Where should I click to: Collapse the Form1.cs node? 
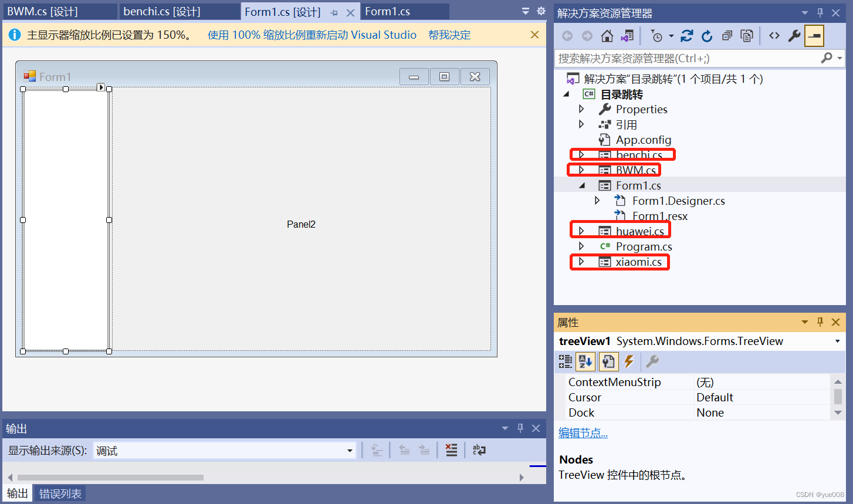[582, 185]
